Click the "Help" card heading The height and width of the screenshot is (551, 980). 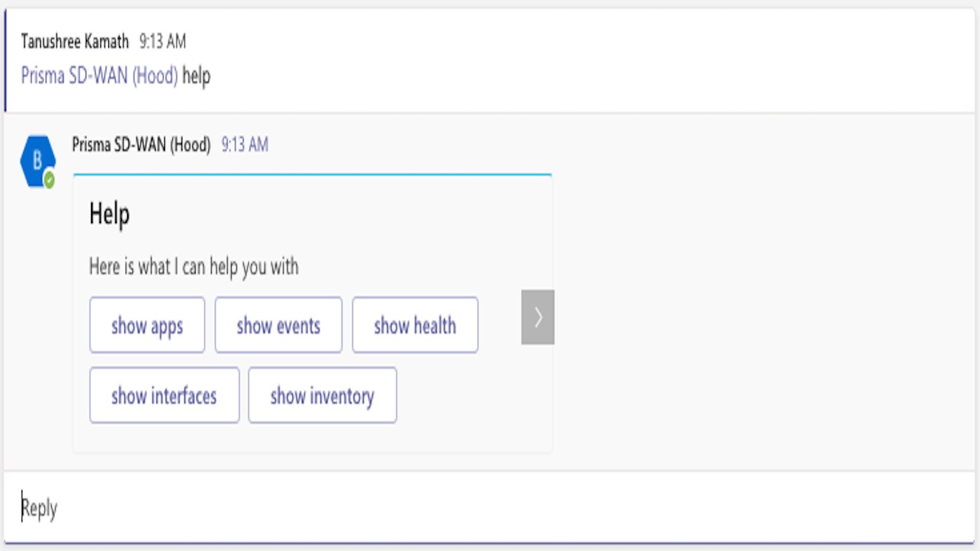click(x=110, y=215)
